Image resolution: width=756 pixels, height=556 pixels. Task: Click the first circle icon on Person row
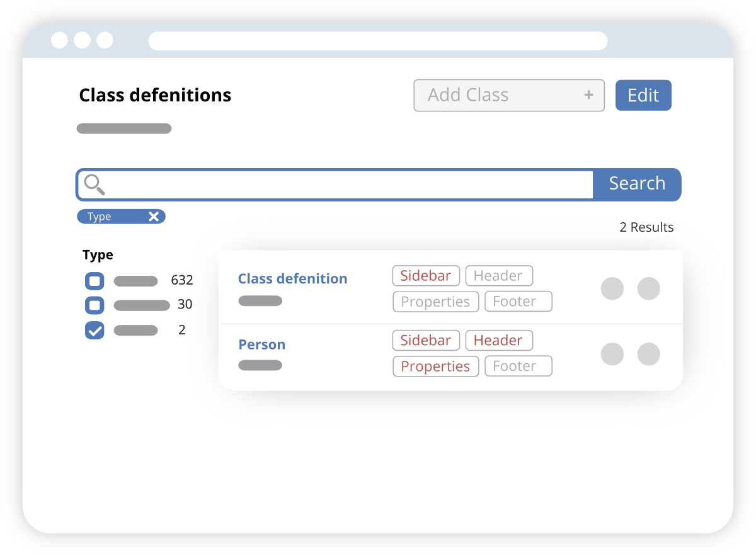coord(612,354)
